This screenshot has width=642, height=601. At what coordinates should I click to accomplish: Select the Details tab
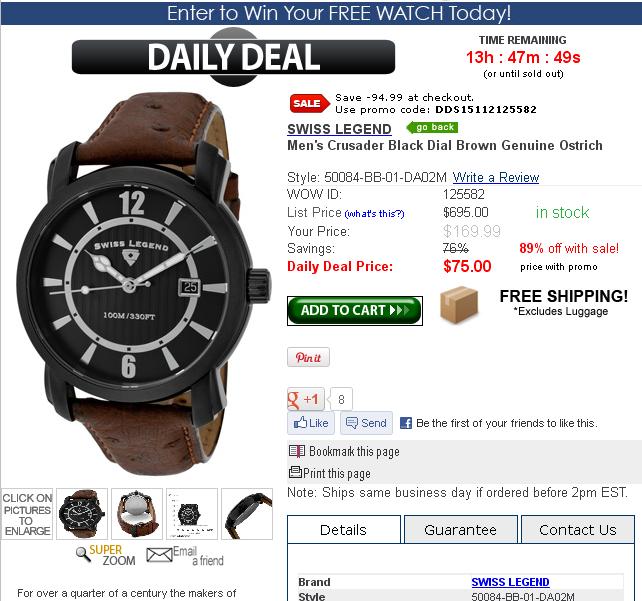(344, 530)
